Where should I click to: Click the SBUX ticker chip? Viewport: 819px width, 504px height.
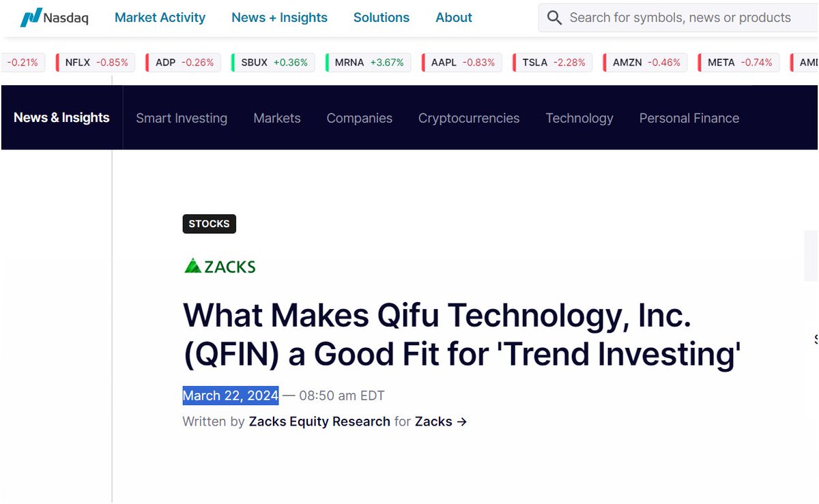[x=274, y=63]
